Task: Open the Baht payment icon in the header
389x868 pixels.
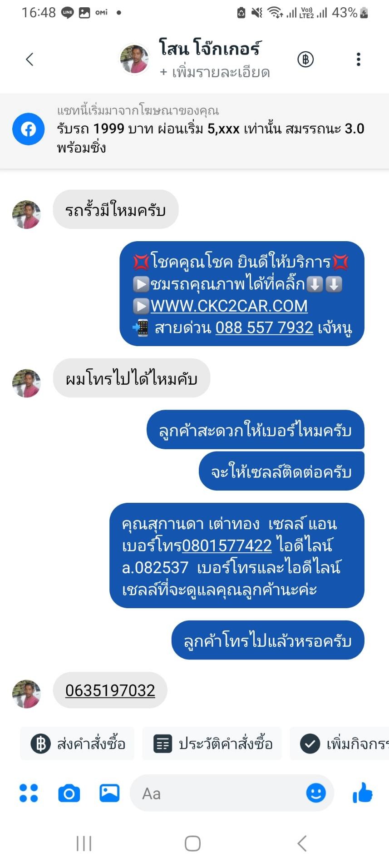Action: coord(305,59)
